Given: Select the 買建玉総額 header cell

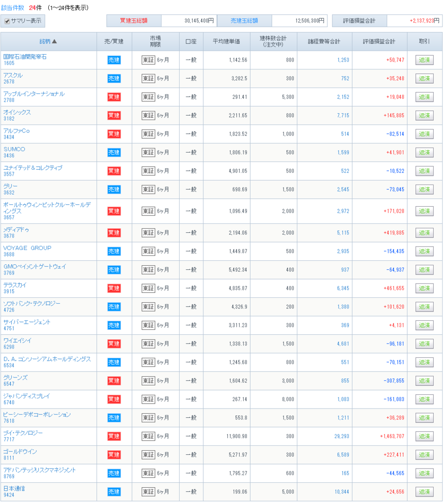Looking at the screenshot, I should click(x=134, y=21).
